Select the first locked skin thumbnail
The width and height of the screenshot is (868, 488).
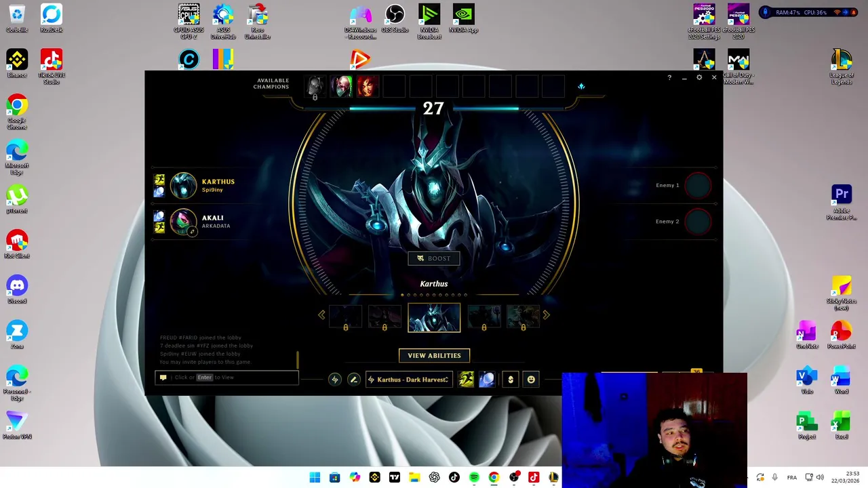tap(345, 317)
